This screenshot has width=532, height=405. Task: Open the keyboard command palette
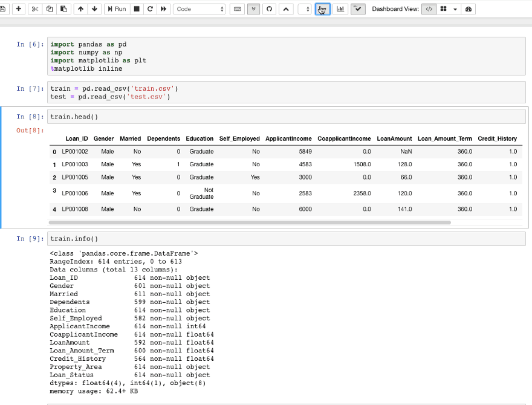pyautogui.click(x=238, y=9)
